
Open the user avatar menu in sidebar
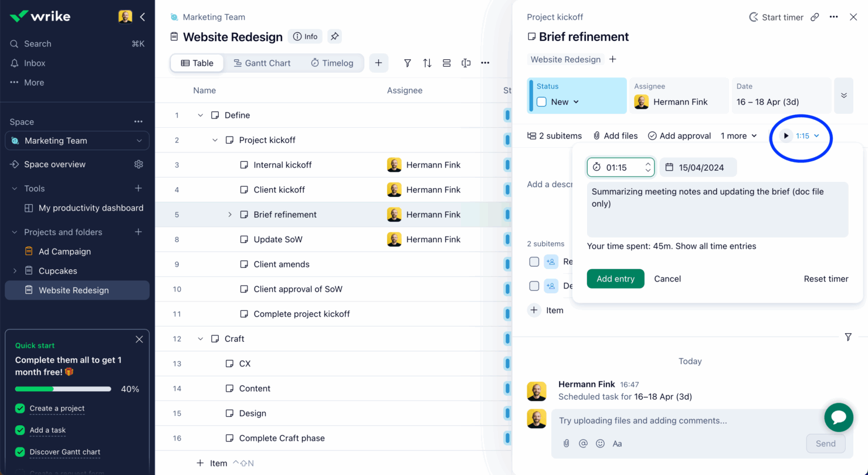(x=125, y=17)
